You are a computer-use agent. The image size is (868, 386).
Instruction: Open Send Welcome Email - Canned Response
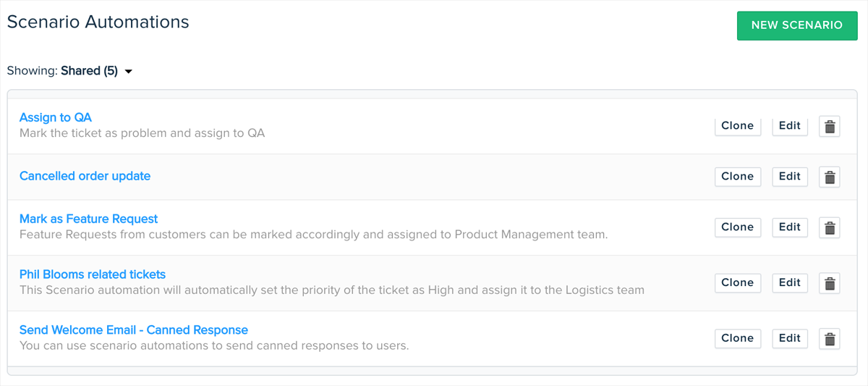point(134,330)
